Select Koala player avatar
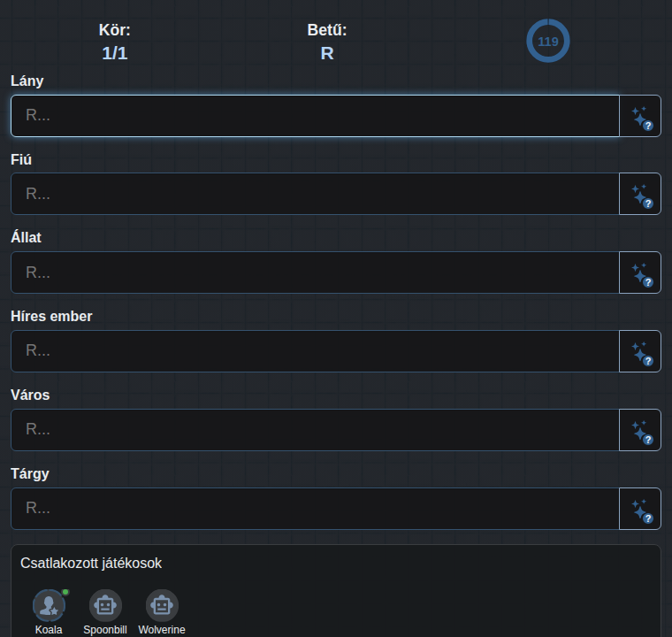Screen dimensions: 672x637 point(49,605)
